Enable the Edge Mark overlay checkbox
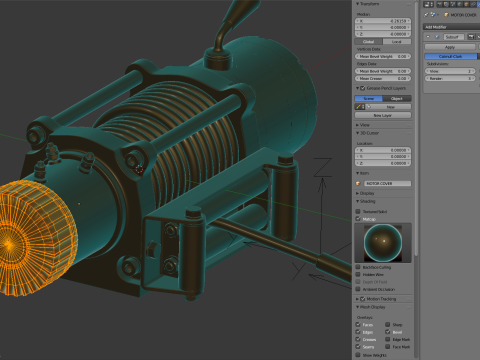The image size is (480, 360). click(388, 339)
